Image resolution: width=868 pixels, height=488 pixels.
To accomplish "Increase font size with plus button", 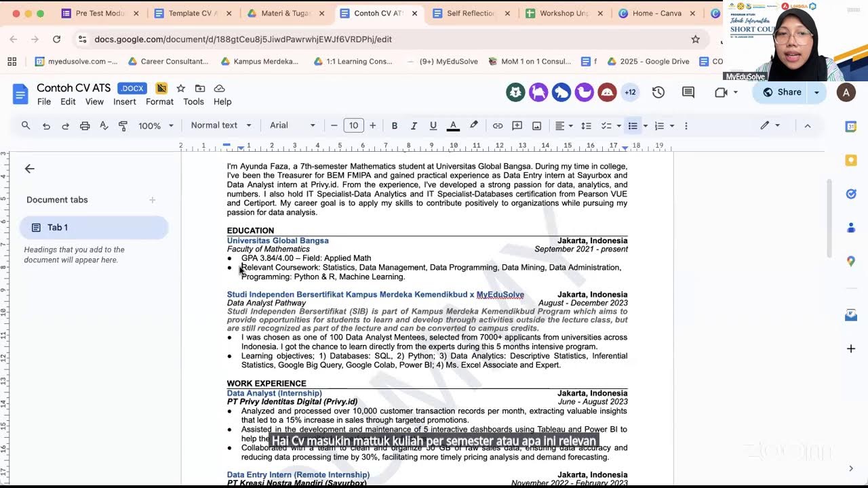I will (372, 125).
